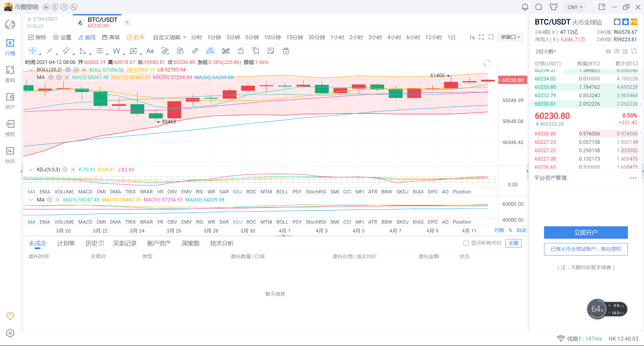Click 立即开户 button
The width and height of the screenshot is (644, 346).
pos(586,232)
